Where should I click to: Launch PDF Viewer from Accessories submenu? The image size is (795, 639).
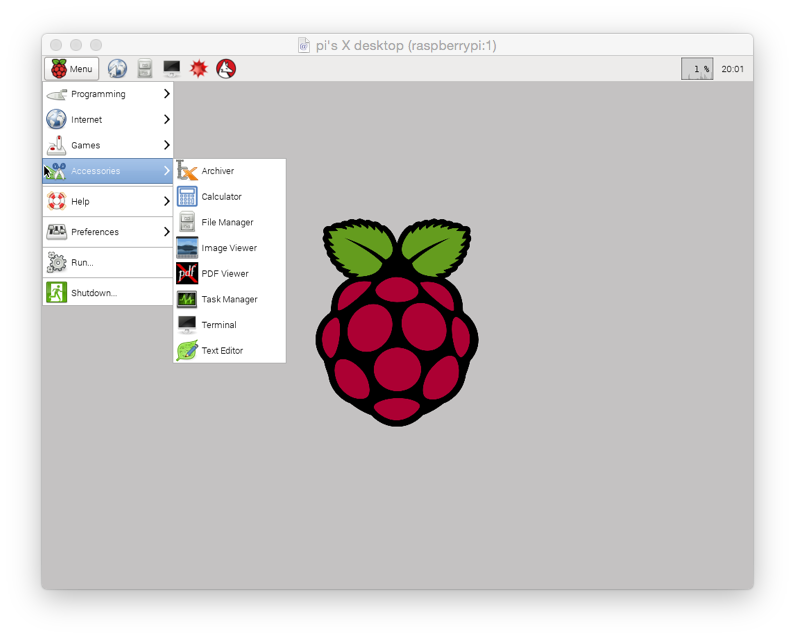pyautogui.click(x=230, y=273)
